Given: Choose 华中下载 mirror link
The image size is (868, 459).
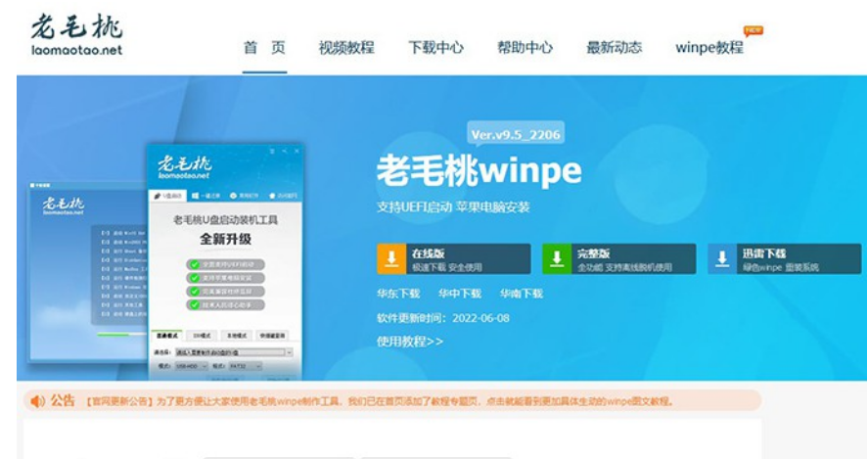Looking at the screenshot, I should click(x=460, y=294).
